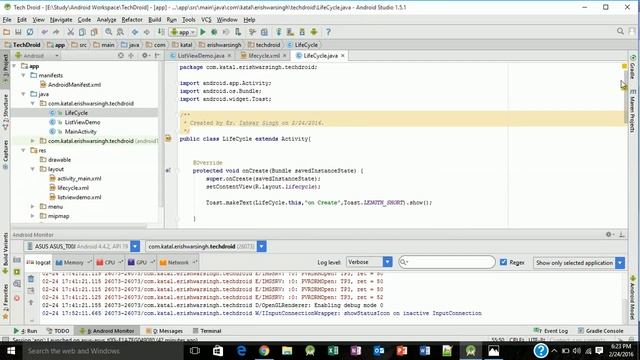The height and width of the screenshot is (360, 640).
Task: Open the Gradle Console
Action: 600,331
